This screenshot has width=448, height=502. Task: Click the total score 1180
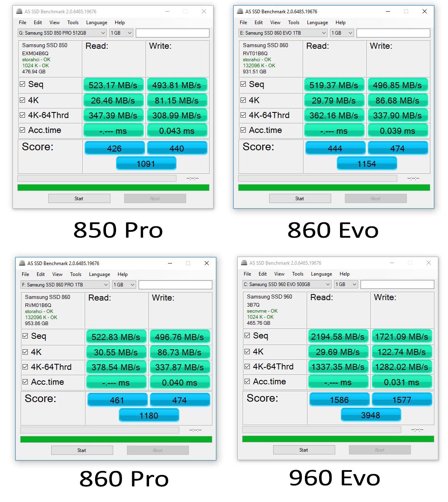[149, 415]
